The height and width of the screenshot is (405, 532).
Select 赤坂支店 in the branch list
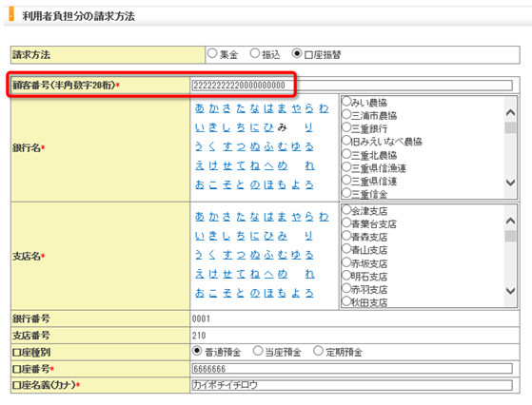click(346, 262)
